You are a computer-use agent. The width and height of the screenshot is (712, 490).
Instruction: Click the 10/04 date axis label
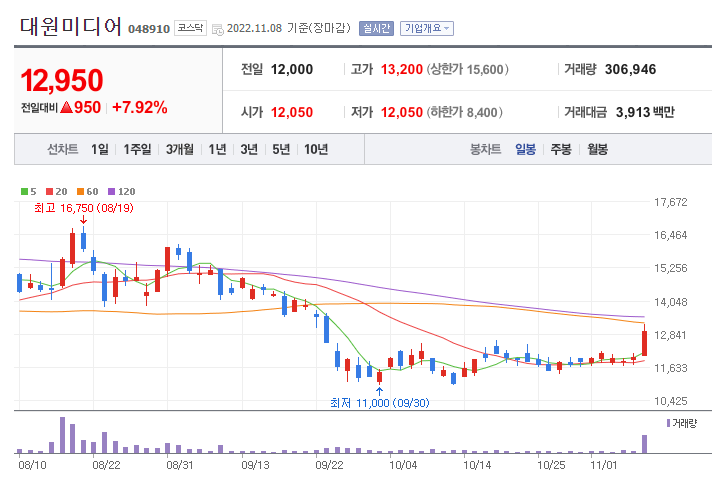[x=403, y=465]
